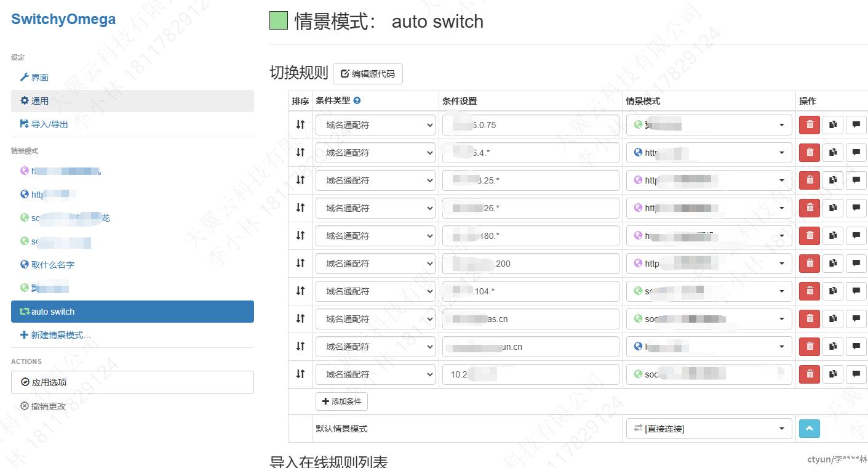Delete the rule ending in 180.*
This screenshot has width=868, height=468.
click(x=809, y=236)
